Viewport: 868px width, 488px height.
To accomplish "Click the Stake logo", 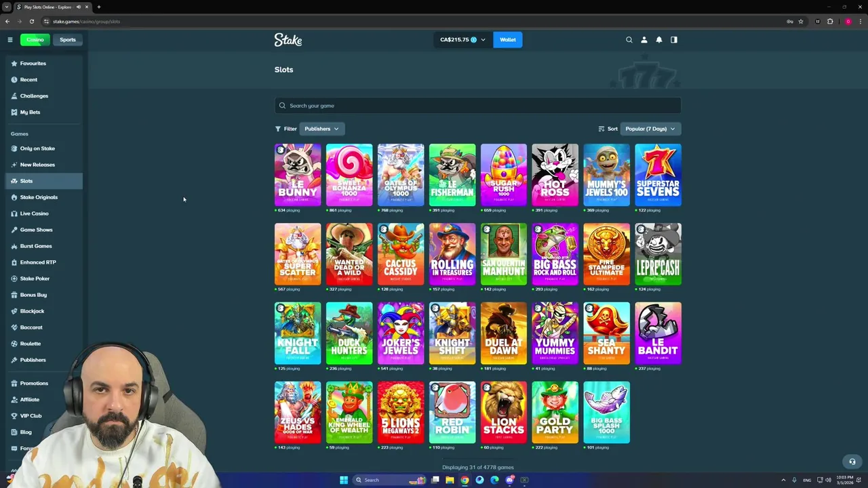I will [x=288, y=40].
